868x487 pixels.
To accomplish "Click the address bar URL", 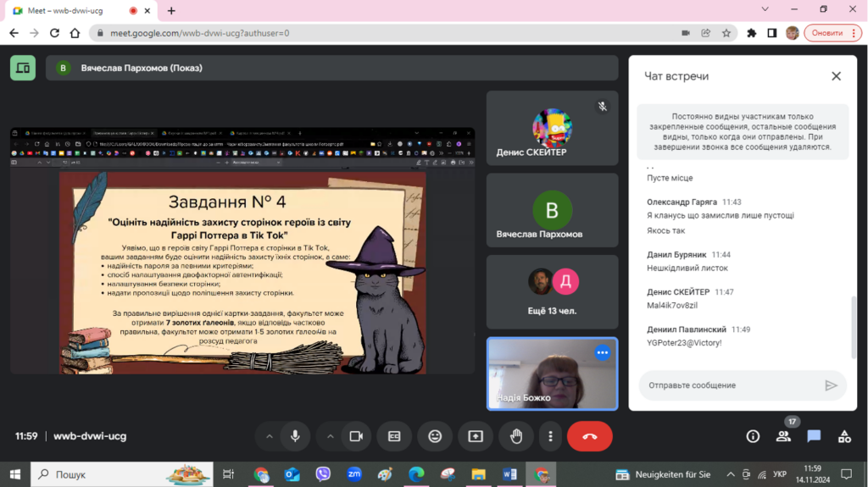I will click(x=199, y=33).
